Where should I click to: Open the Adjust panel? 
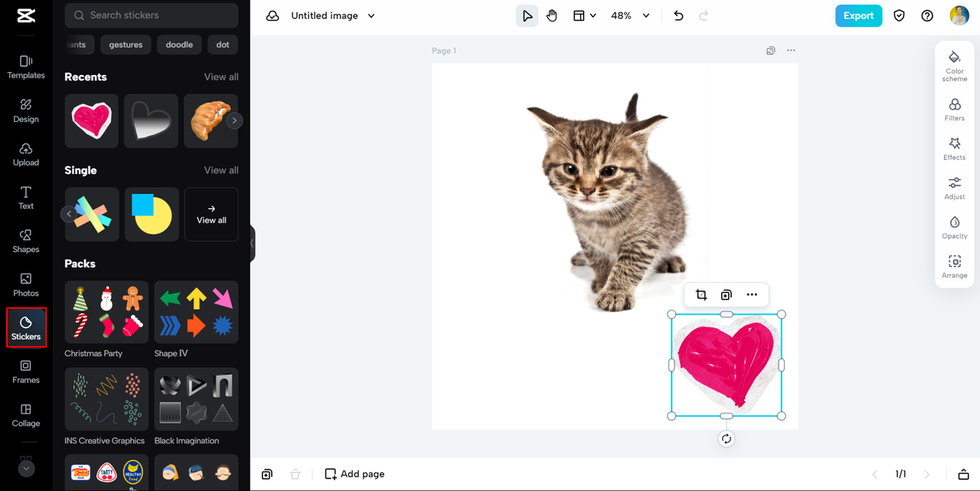[x=955, y=188]
